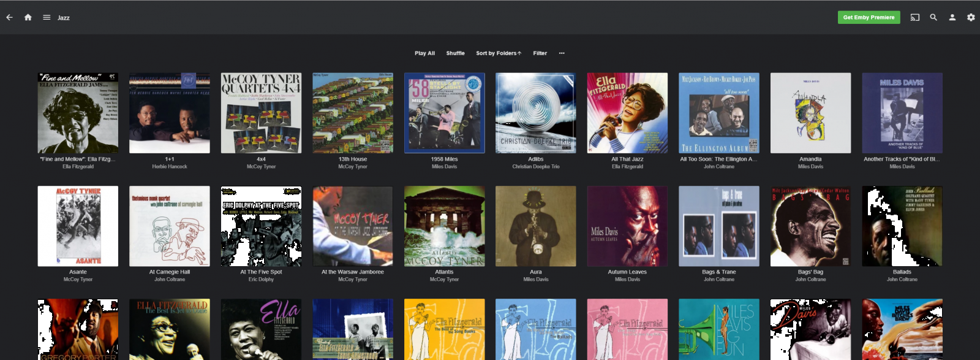
Task: Open At the Warsaw Jamboree cover
Action: [x=353, y=226]
